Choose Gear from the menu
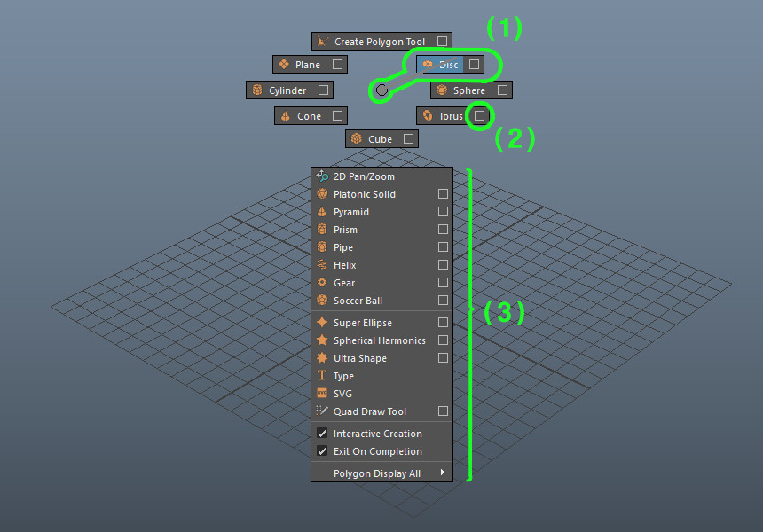The image size is (763, 532). pyautogui.click(x=382, y=283)
